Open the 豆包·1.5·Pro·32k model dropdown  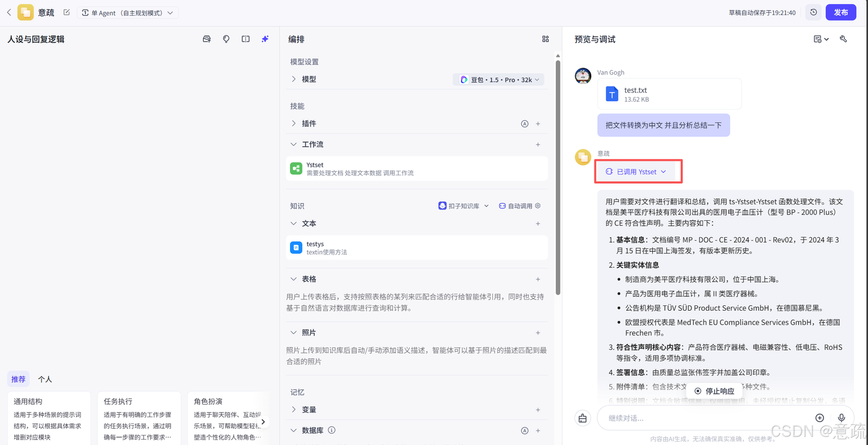498,79
